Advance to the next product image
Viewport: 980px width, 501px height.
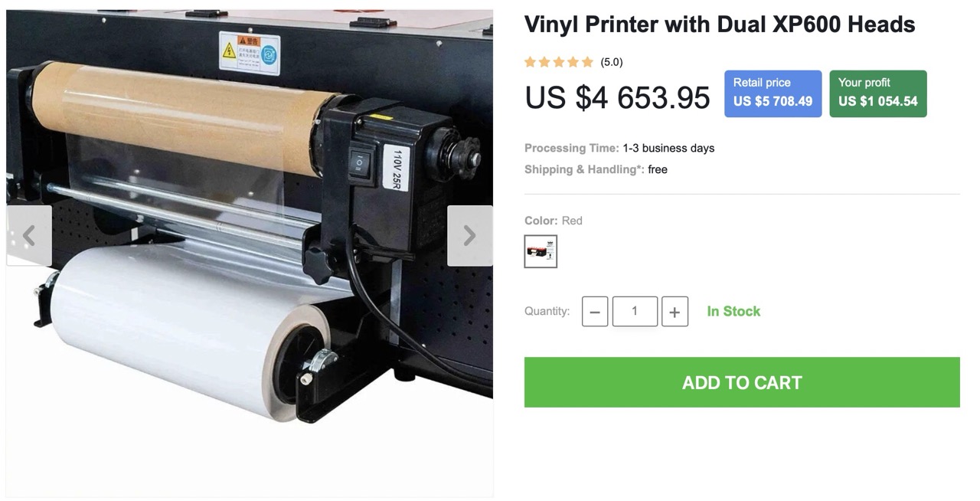point(470,236)
